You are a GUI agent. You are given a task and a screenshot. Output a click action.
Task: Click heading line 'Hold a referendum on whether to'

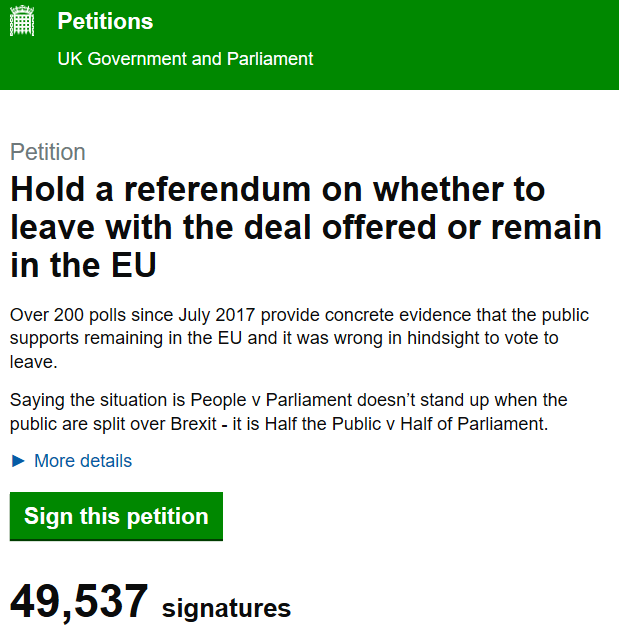coord(278,190)
